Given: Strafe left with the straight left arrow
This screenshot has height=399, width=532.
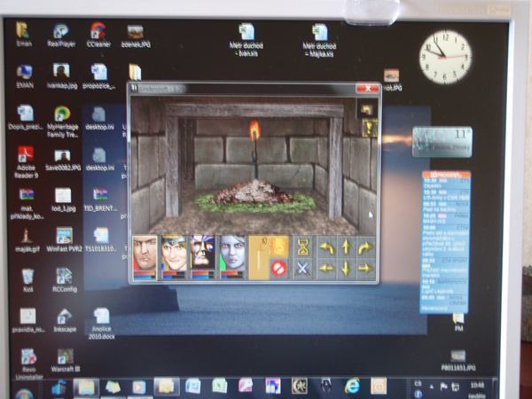Looking at the screenshot, I should 326,269.
